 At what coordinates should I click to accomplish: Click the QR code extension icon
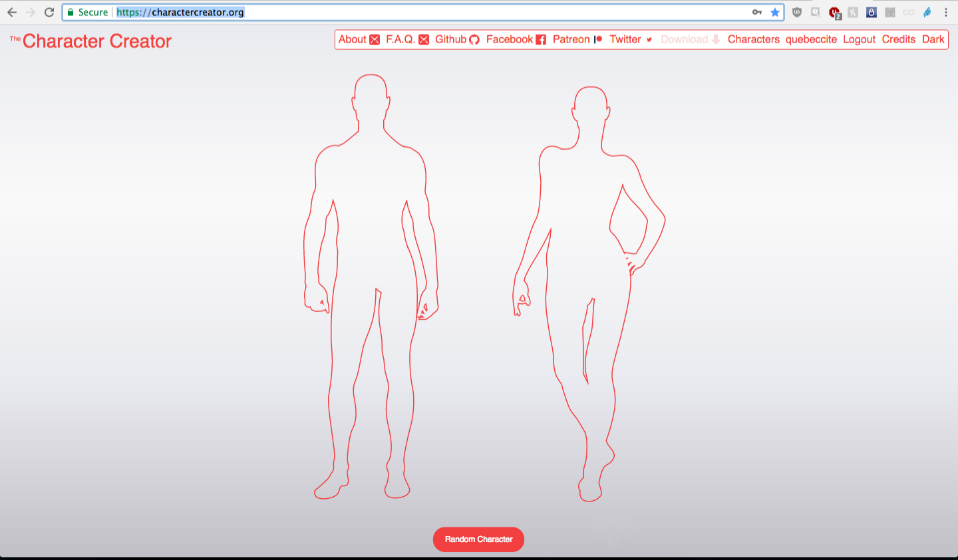890,12
